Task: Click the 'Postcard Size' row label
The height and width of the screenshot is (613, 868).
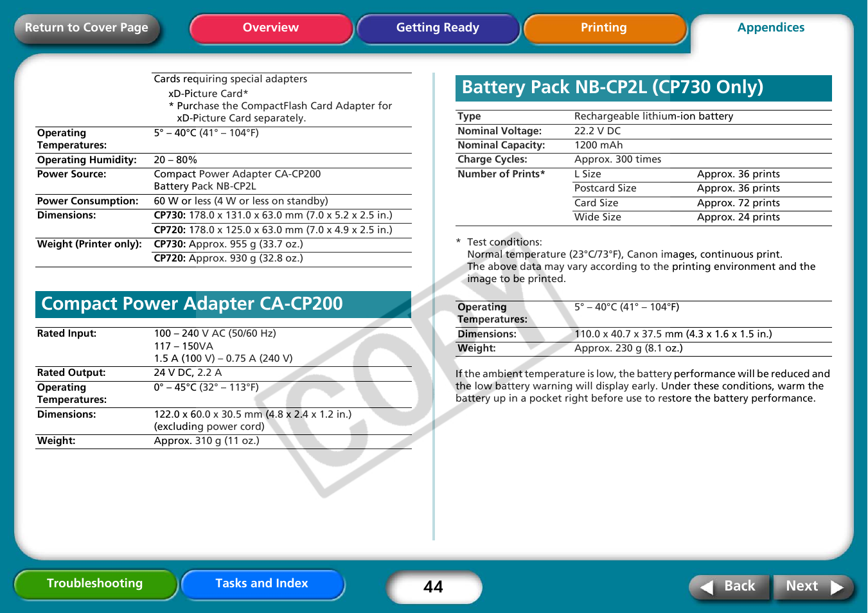Action: coord(605,188)
